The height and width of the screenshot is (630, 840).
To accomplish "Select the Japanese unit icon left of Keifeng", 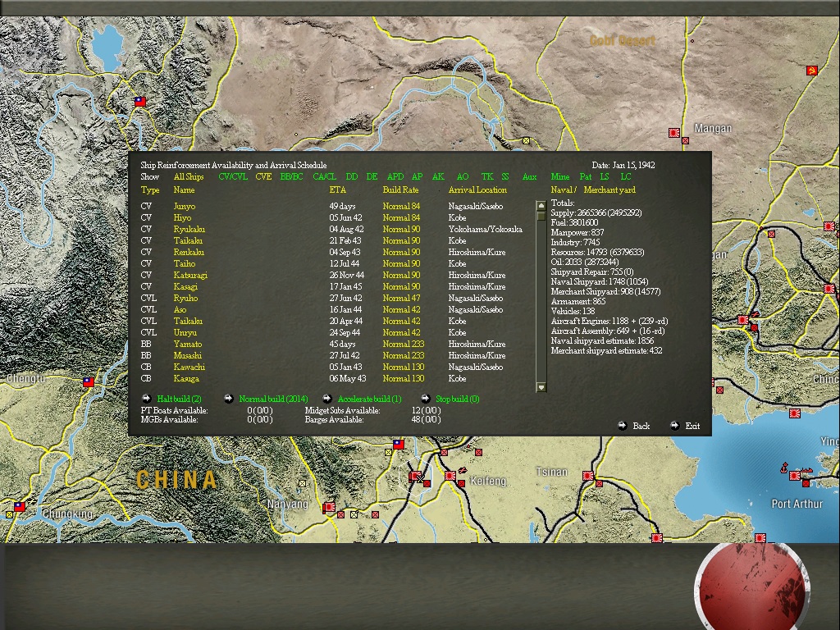I will pos(450,475).
